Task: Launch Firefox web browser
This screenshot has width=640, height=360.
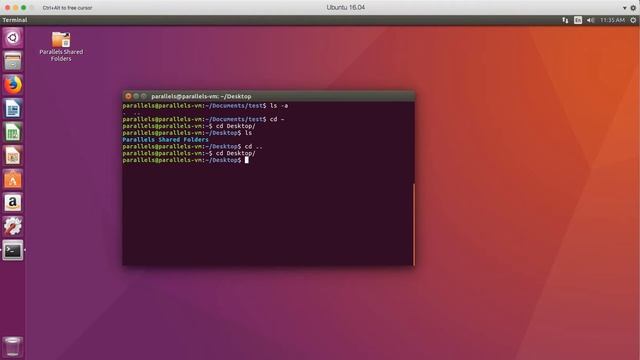Action: tap(13, 85)
